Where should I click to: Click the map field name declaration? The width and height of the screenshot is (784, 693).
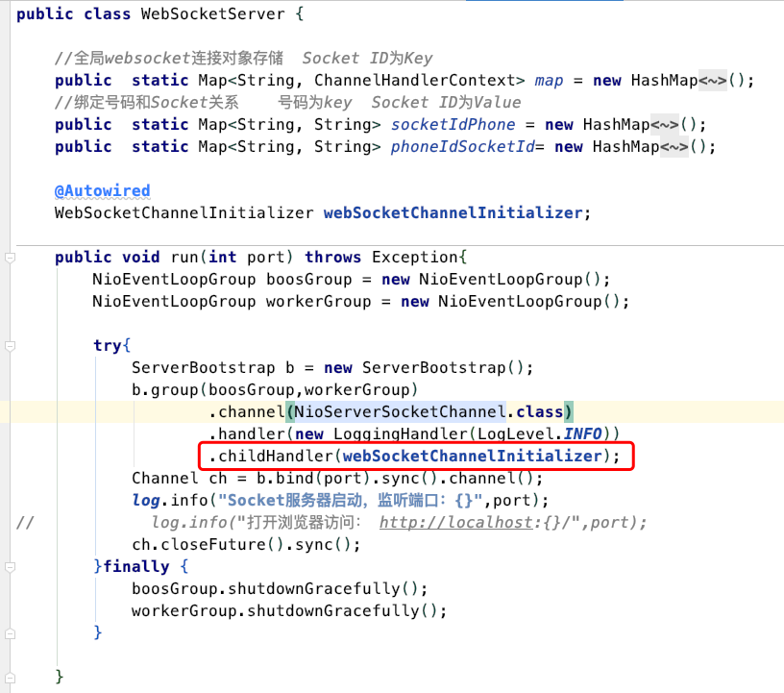549,80
